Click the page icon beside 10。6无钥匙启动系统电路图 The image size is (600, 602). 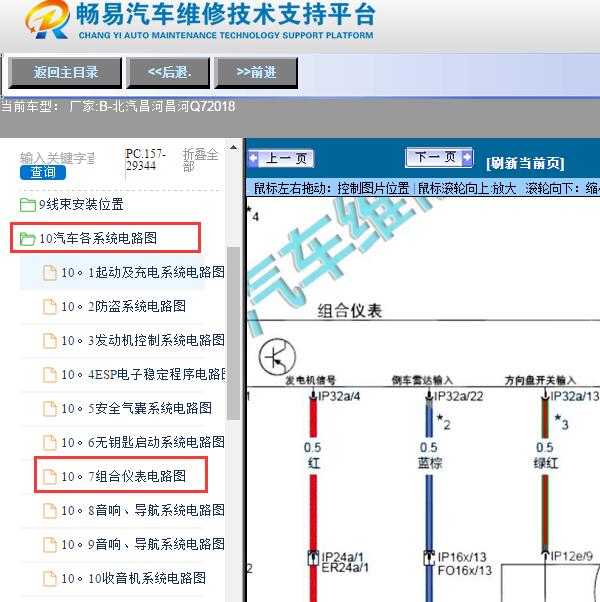coord(50,443)
